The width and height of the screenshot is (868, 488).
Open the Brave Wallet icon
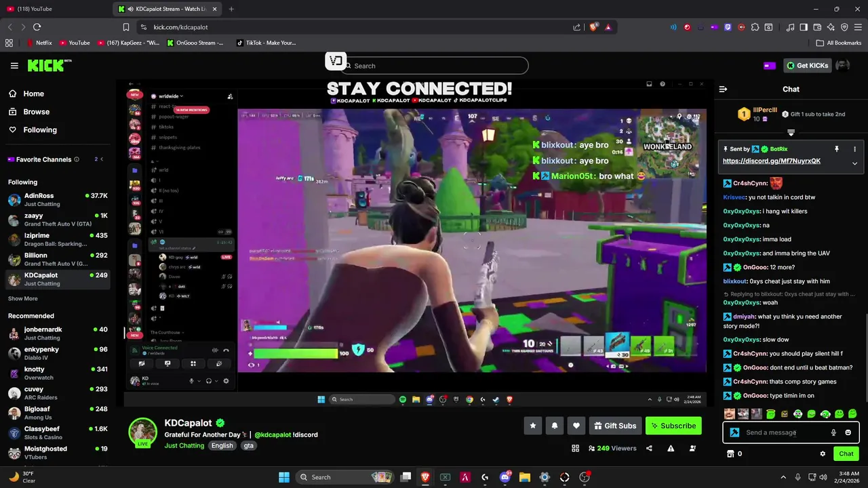click(817, 27)
